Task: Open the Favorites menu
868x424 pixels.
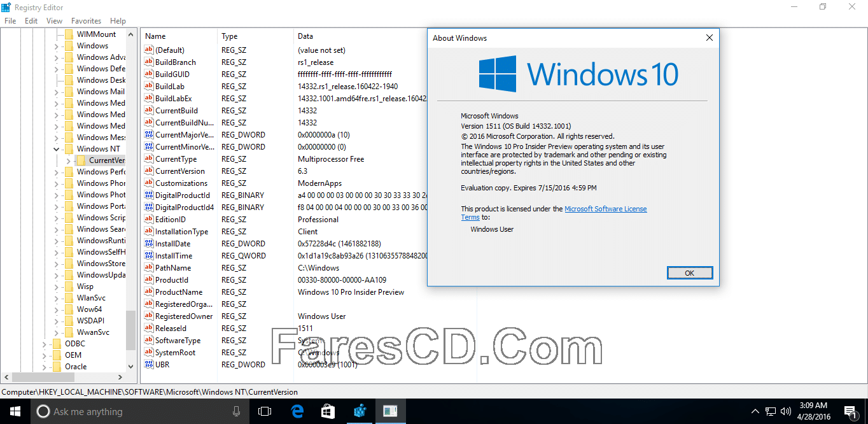Action: click(x=86, y=21)
